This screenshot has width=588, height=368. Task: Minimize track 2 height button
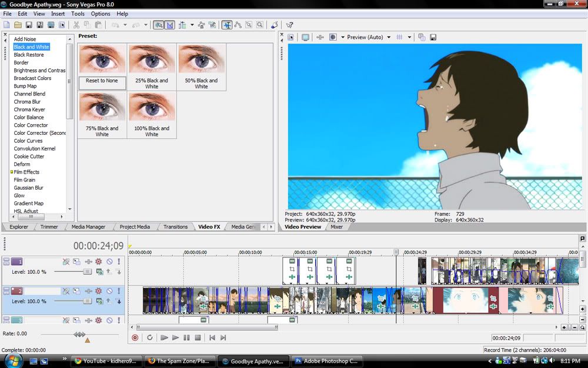(6, 289)
